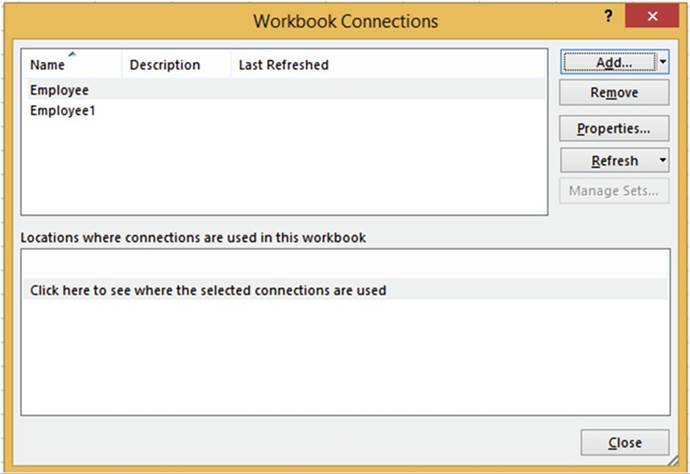The image size is (690, 474).
Task: Click the sort arrow above Name column
Action: click(71, 54)
